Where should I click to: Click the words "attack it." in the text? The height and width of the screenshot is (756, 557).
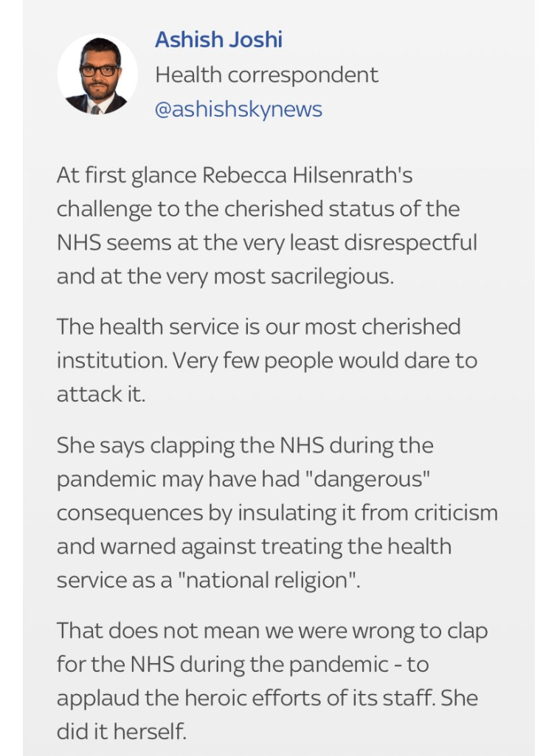(x=101, y=394)
